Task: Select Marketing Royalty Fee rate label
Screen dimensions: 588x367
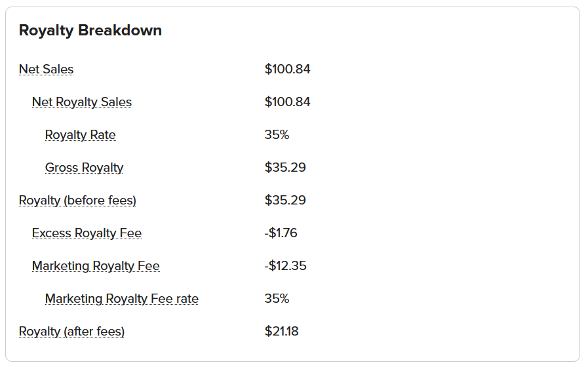Action: tap(121, 299)
